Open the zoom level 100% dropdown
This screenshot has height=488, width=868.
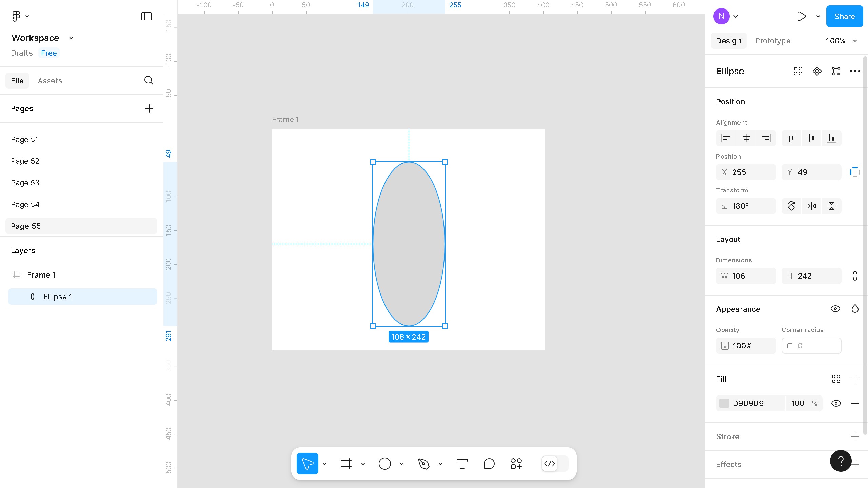[x=841, y=41]
